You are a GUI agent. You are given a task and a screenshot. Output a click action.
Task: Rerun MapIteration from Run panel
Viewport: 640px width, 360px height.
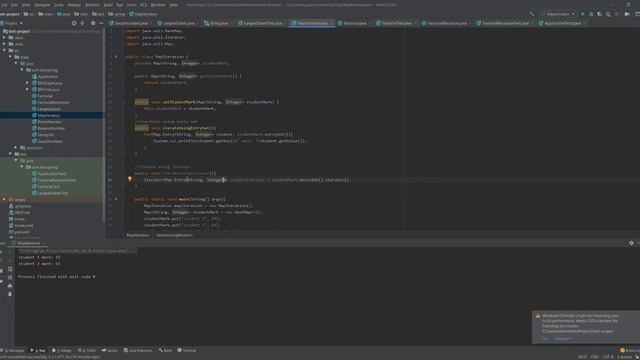point(2,252)
